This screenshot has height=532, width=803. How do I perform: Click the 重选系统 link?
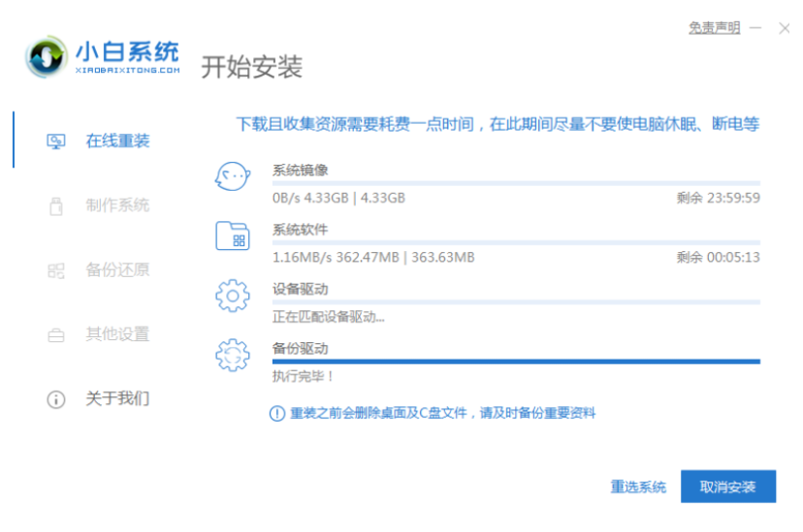pyautogui.click(x=638, y=487)
